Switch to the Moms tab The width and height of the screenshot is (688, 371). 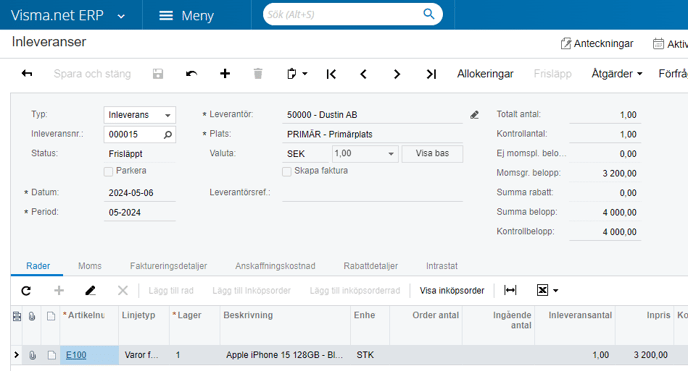pyautogui.click(x=90, y=266)
